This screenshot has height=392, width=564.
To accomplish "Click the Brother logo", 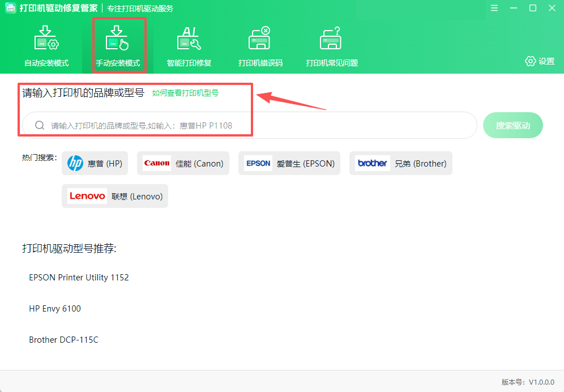I will coord(372,163).
